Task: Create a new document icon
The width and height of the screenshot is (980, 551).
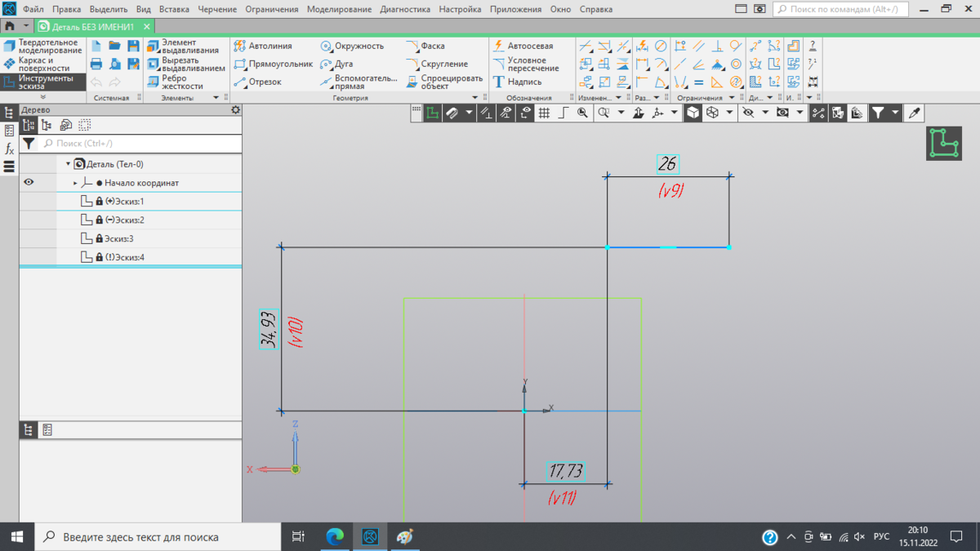Action: (96, 47)
